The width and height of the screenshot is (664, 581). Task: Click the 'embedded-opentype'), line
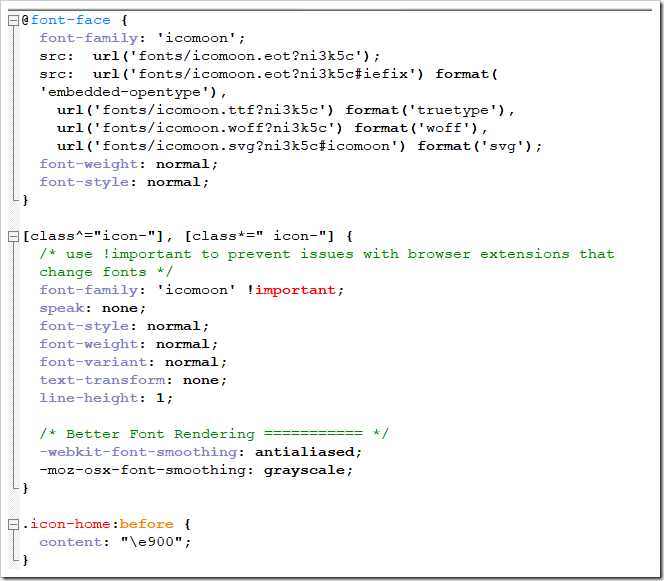click(133, 92)
